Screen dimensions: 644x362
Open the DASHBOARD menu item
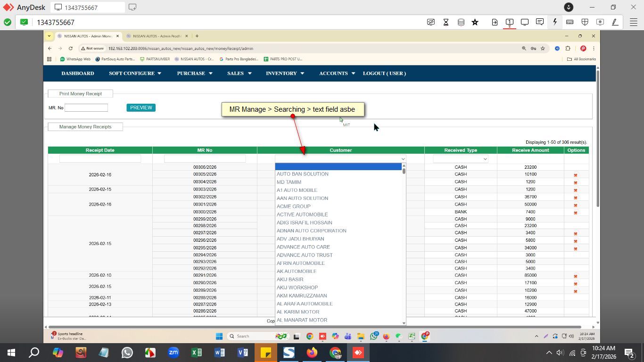(78, 73)
